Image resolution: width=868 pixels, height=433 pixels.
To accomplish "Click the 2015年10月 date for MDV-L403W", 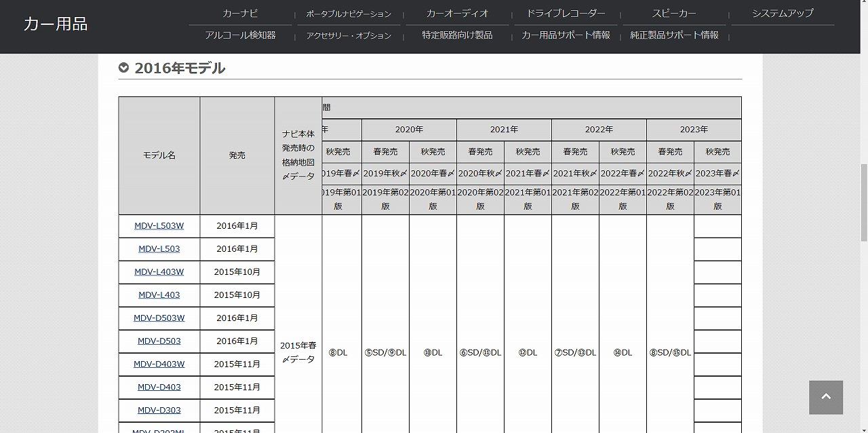I will click(x=237, y=272).
